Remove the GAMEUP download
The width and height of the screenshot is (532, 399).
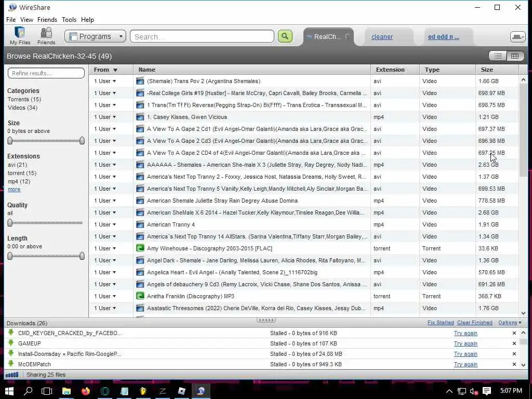tap(514, 344)
